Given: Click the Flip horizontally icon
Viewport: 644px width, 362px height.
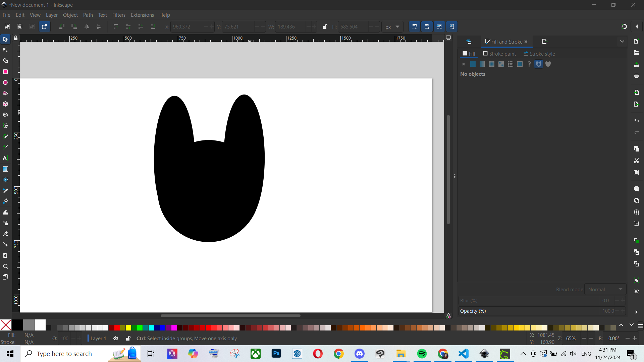Looking at the screenshot, I should pos(87,26).
